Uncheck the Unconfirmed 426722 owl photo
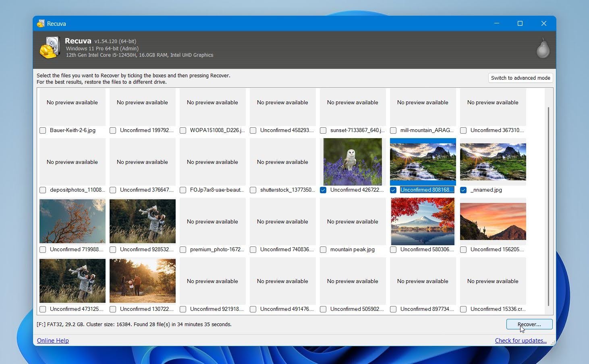589x364 pixels. (323, 190)
